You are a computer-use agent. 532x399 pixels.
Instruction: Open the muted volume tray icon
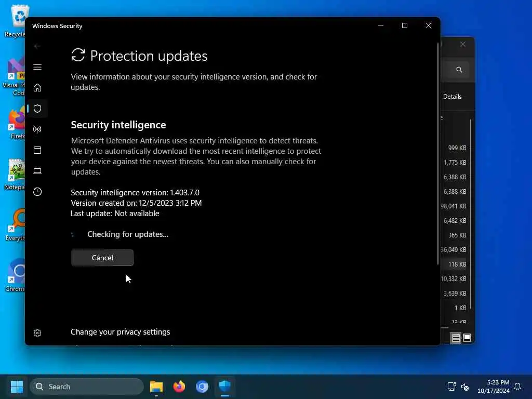click(465, 387)
